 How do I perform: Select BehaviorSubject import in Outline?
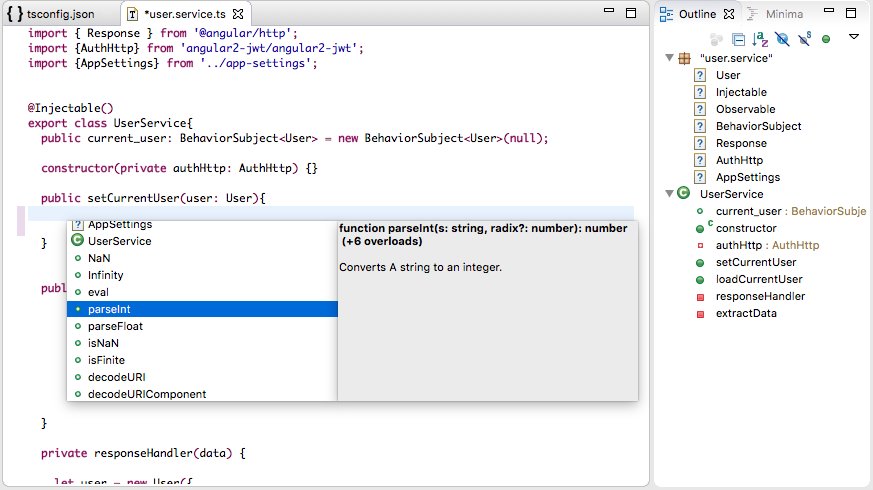[x=758, y=126]
